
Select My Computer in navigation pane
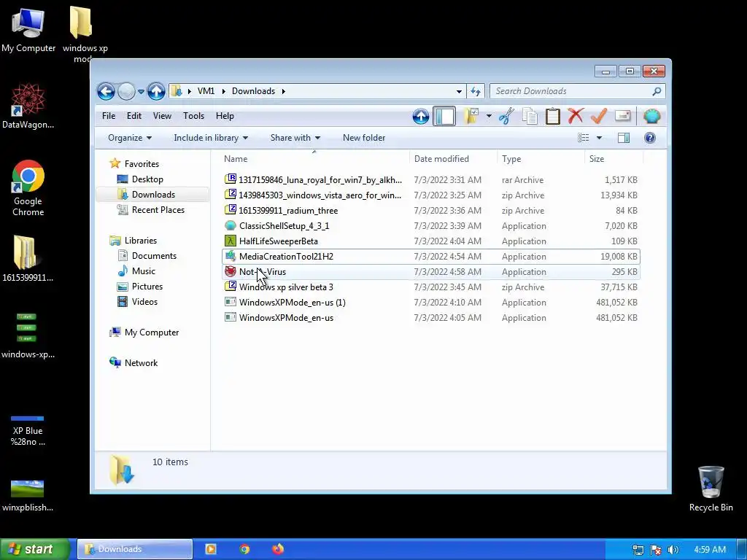click(x=152, y=332)
